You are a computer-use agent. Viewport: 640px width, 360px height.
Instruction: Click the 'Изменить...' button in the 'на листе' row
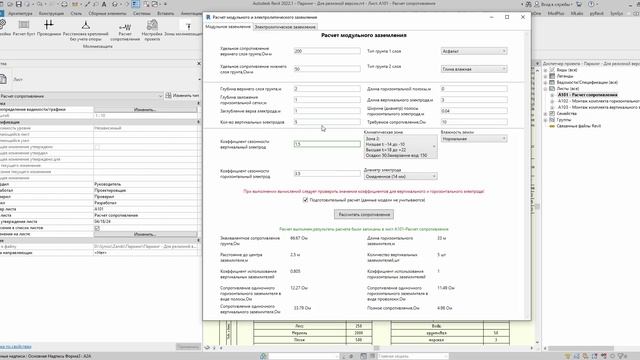click(x=145, y=234)
